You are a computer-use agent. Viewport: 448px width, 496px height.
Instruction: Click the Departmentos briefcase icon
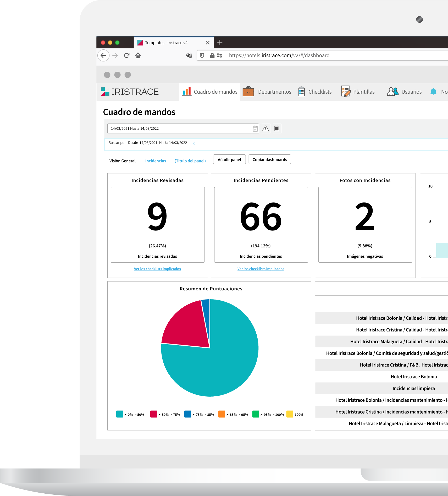coord(248,92)
